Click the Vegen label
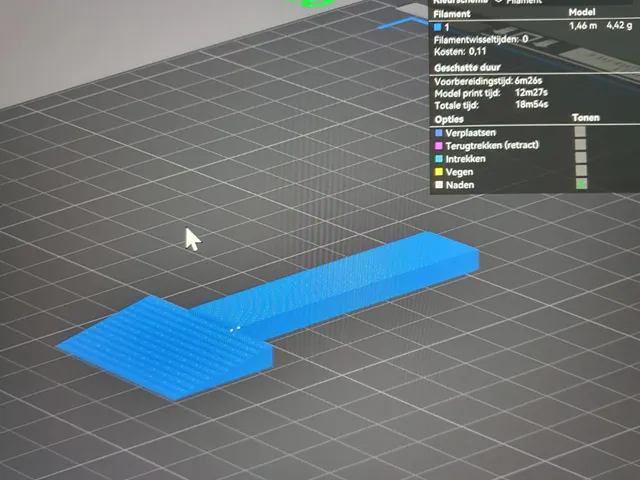 click(x=459, y=172)
